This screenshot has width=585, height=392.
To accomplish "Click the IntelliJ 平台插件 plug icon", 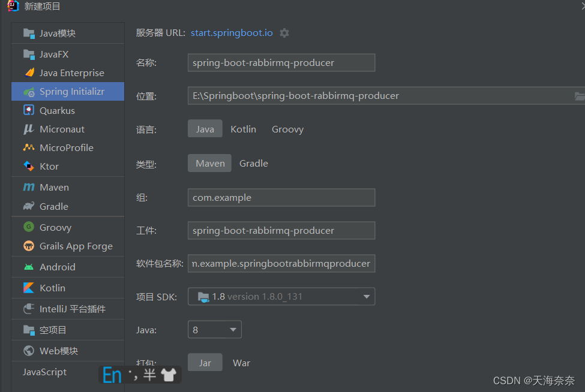I will (29, 309).
